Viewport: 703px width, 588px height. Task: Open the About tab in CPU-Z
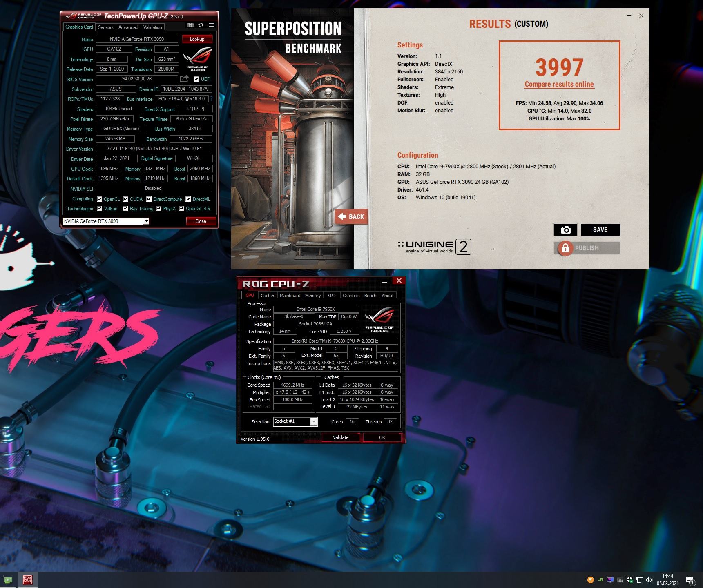388,296
